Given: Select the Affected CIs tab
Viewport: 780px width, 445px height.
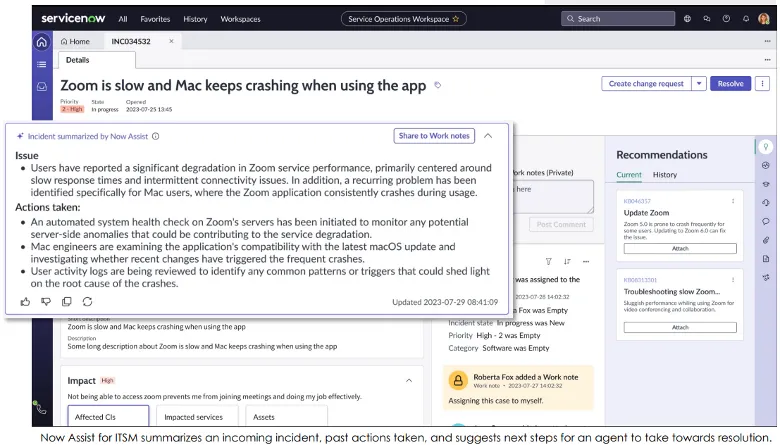Looking at the screenshot, I should [x=108, y=417].
